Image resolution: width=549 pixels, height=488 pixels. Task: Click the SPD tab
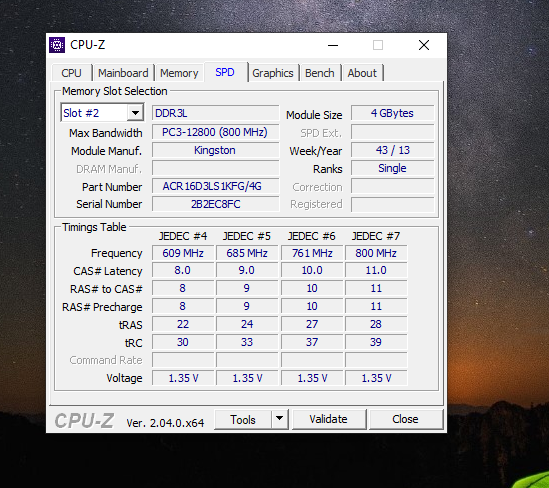pos(225,72)
